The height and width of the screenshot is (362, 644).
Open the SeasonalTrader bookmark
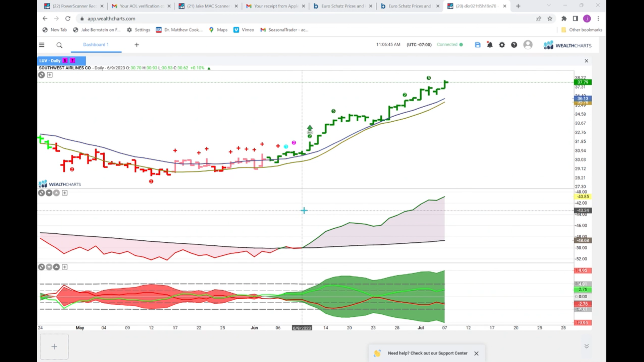point(284,30)
